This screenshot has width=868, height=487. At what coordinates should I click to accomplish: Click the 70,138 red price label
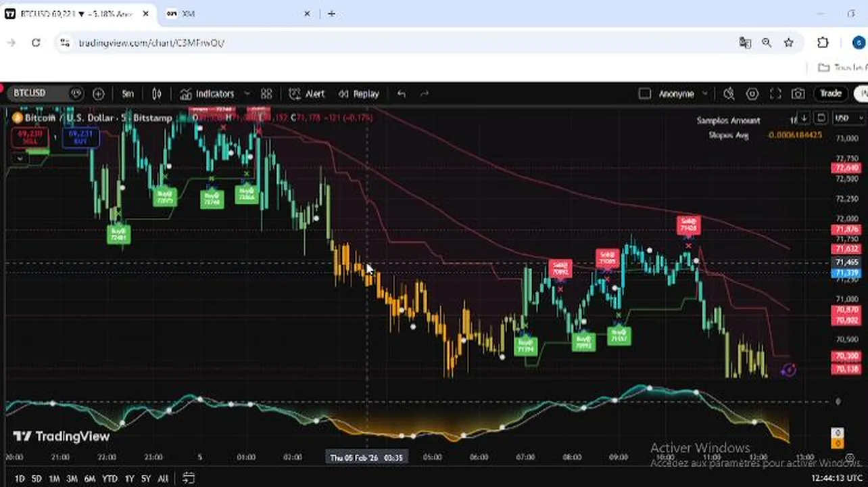coord(847,369)
